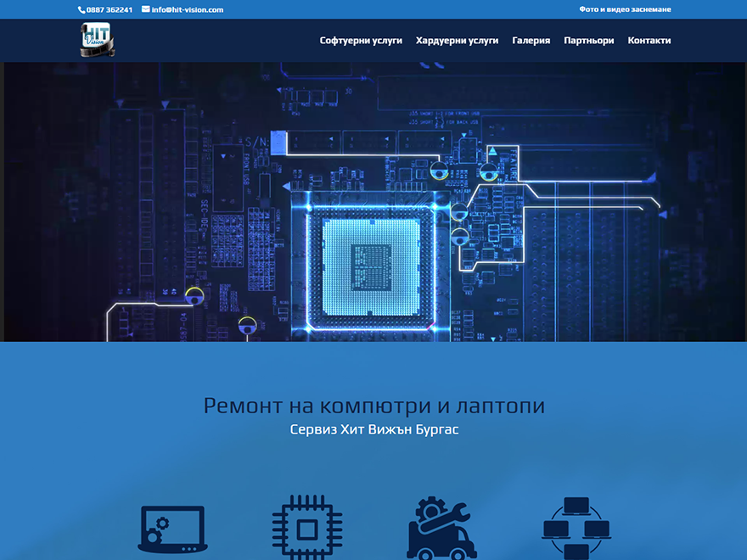Select the laptop with gears service icon
Screen dimensions: 747x560
[172, 529]
